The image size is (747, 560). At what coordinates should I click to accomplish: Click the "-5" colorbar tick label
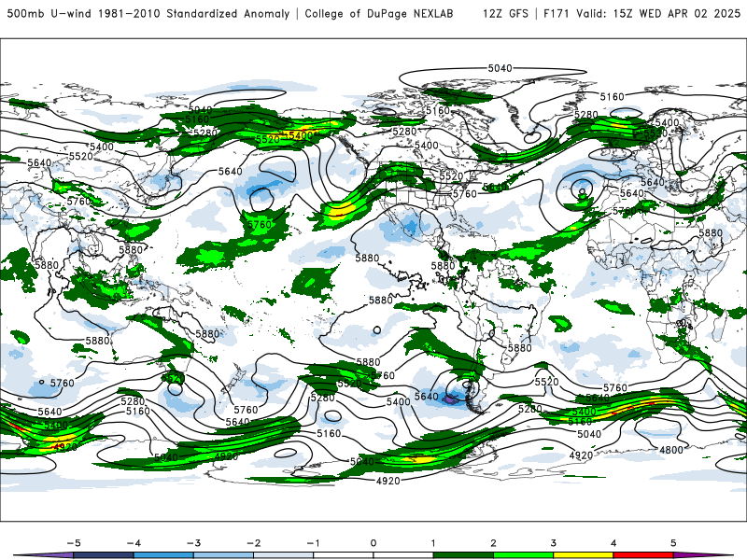click(74, 543)
